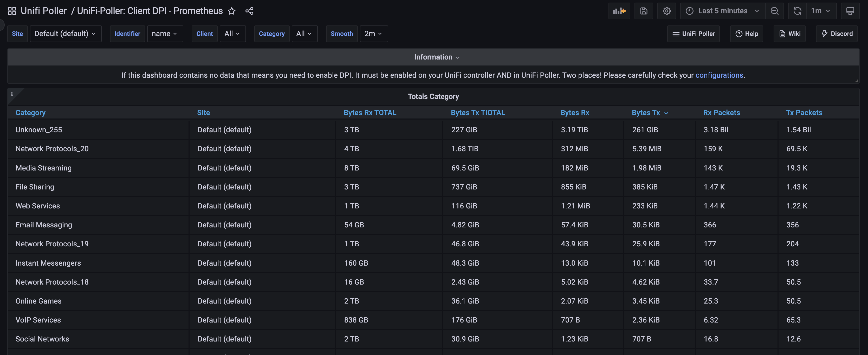
Task: Cycle view mode with monitor icon
Action: pos(850,11)
